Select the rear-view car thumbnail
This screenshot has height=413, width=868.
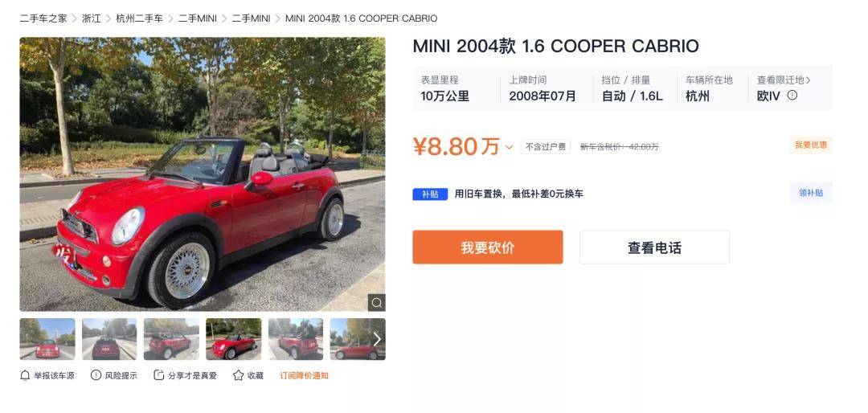[109, 339]
